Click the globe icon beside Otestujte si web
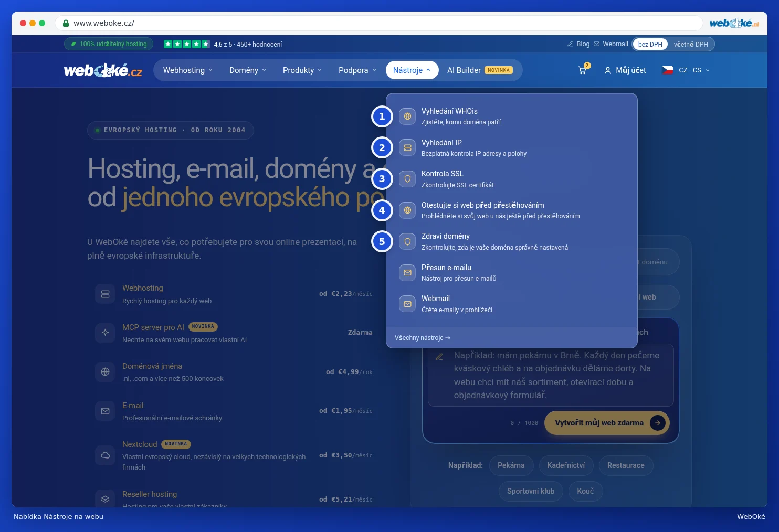 pos(407,210)
